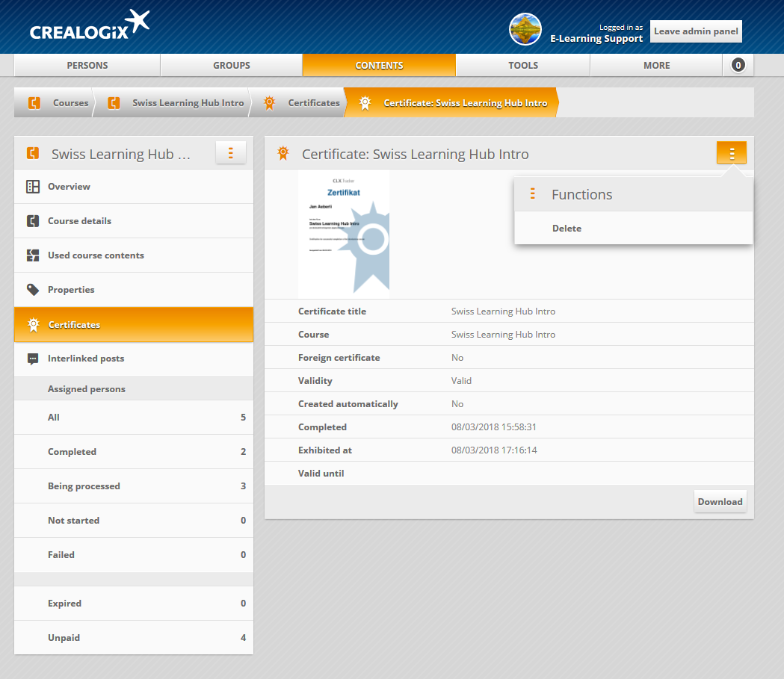Click the Properties tag icon
Image resolution: width=784 pixels, height=679 pixels.
(x=33, y=290)
